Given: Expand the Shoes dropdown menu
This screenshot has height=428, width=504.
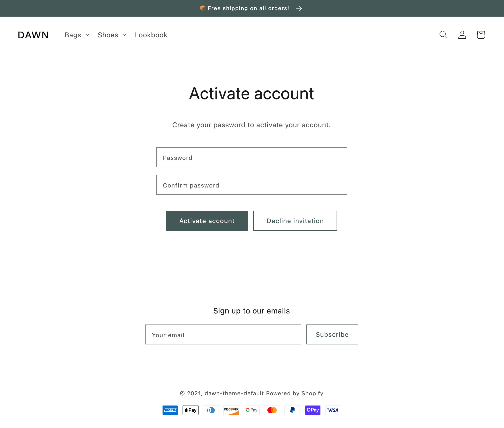Looking at the screenshot, I should point(112,35).
